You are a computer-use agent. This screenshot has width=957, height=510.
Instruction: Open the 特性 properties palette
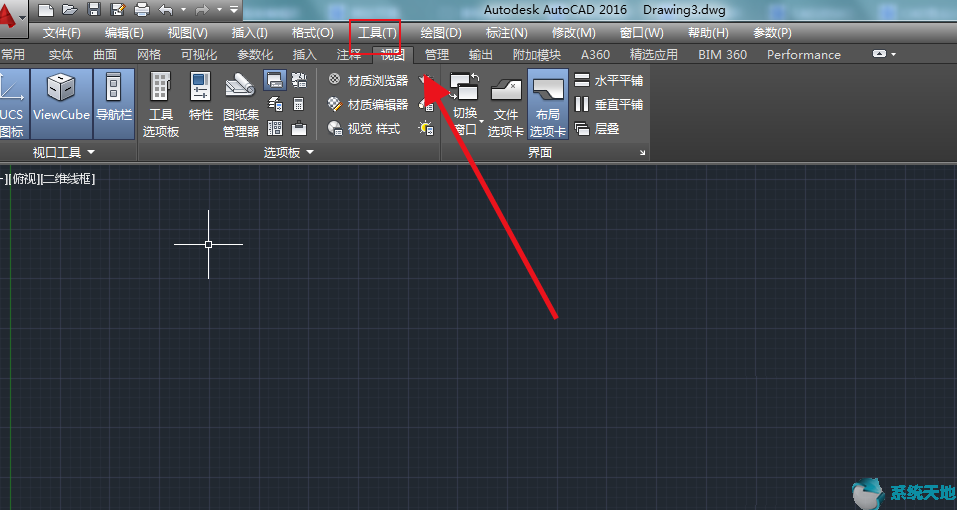201,98
